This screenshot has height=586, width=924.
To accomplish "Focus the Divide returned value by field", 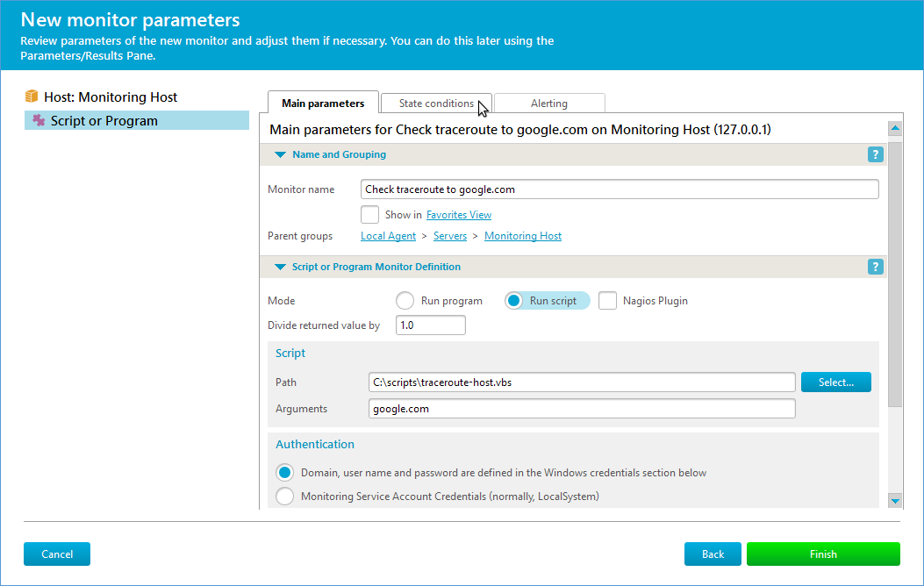I will (x=431, y=325).
